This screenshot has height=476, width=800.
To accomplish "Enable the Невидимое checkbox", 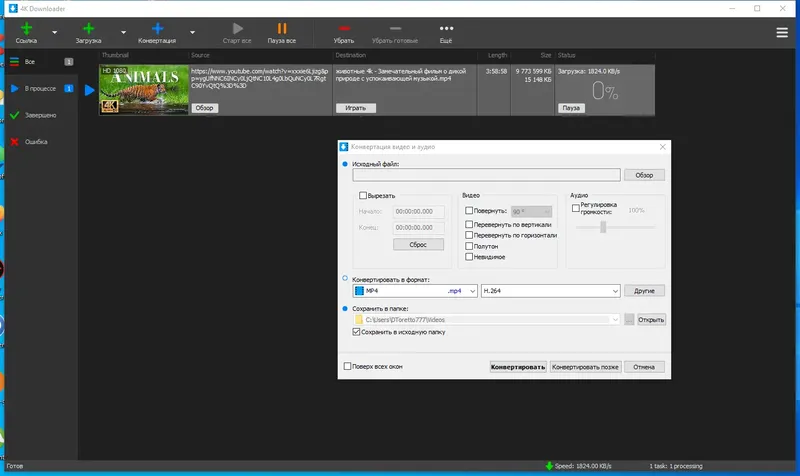I will pyautogui.click(x=469, y=257).
